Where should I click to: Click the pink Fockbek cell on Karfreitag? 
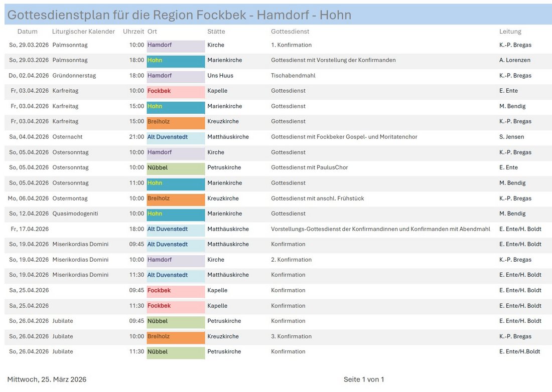176,91
